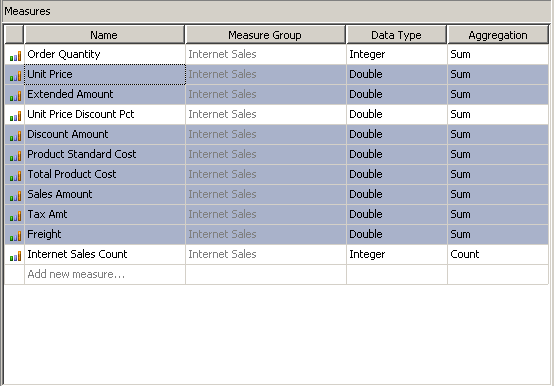Image resolution: width=554 pixels, height=386 pixels.
Task: Select the Total Product Cost name cell
Action: [105, 174]
